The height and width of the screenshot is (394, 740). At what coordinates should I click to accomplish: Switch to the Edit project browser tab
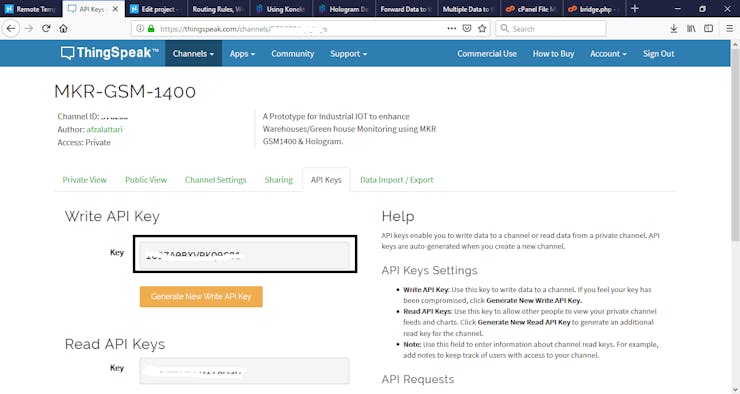click(155, 9)
